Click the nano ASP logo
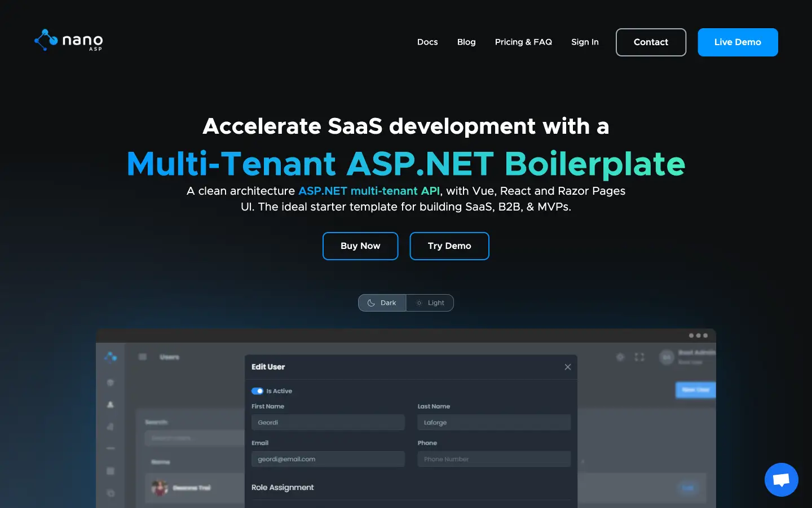Screen dimensions: 812x508 click(x=68, y=41)
